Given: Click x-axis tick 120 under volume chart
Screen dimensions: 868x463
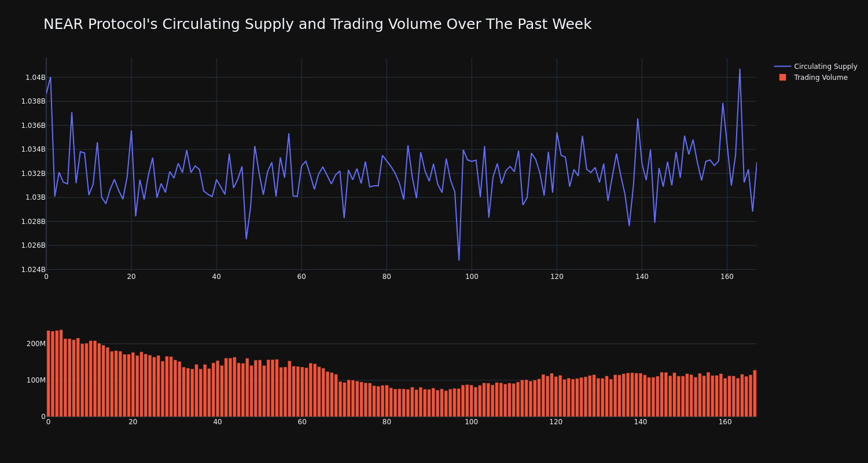Looking at the screenshot, I should pyautogui.click(x=556, y=422).
